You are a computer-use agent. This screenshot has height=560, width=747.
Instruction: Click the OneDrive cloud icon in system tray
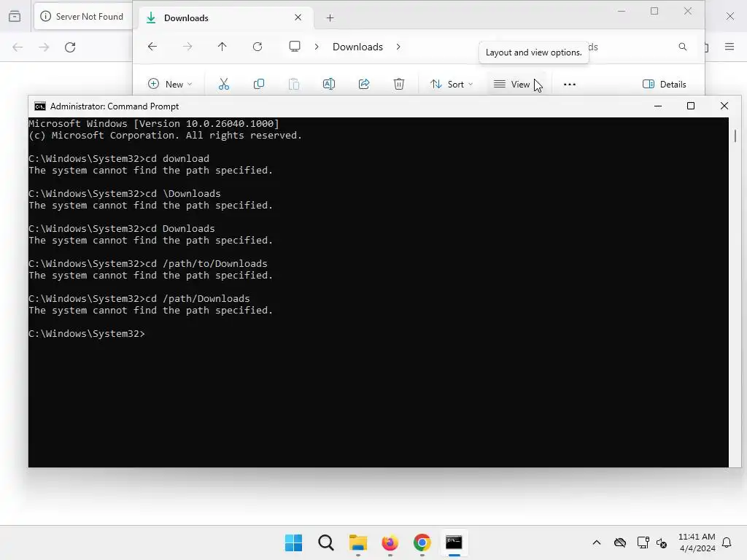click(620, 542)
